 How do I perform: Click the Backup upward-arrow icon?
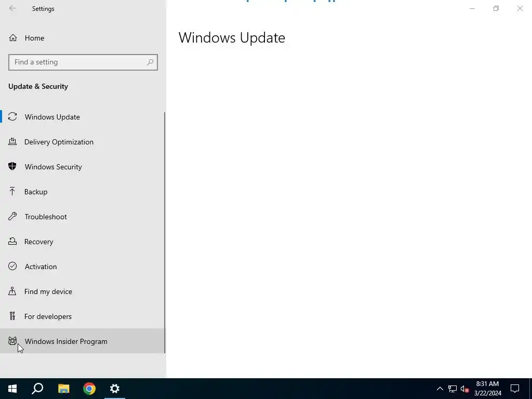12,191
